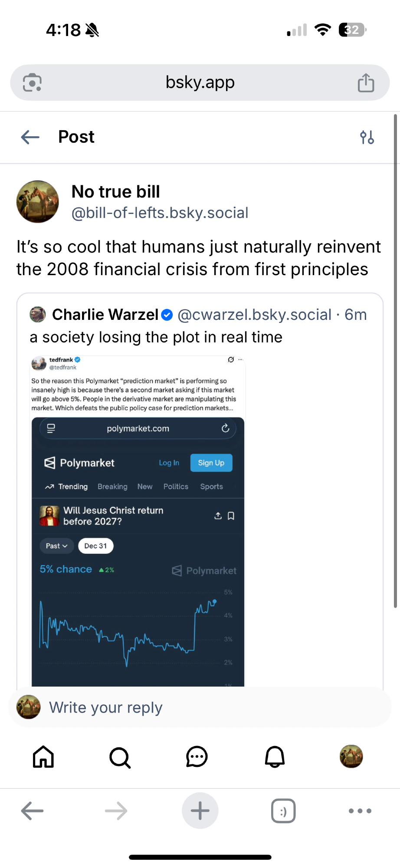This screenshot has height=868, width=400.
Task: View No true bill's avatar
Action: pyautogui.click(x=38, y=202)
